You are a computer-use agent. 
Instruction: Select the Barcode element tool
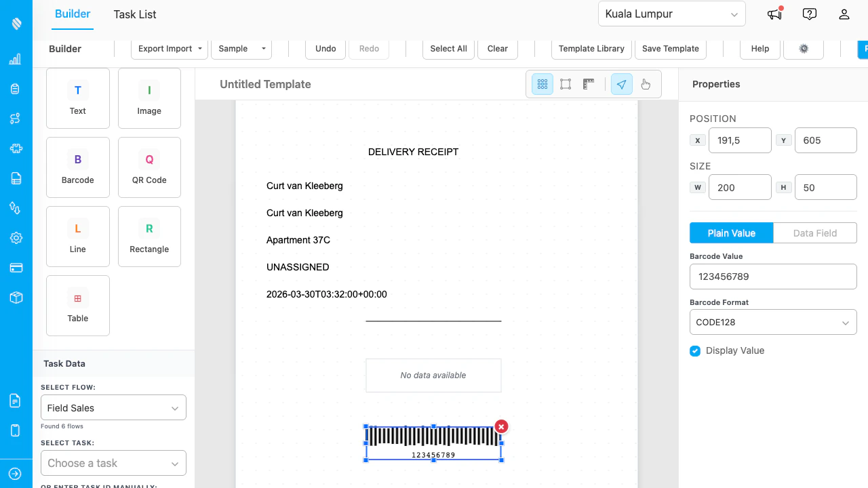(x=77, y=167)
